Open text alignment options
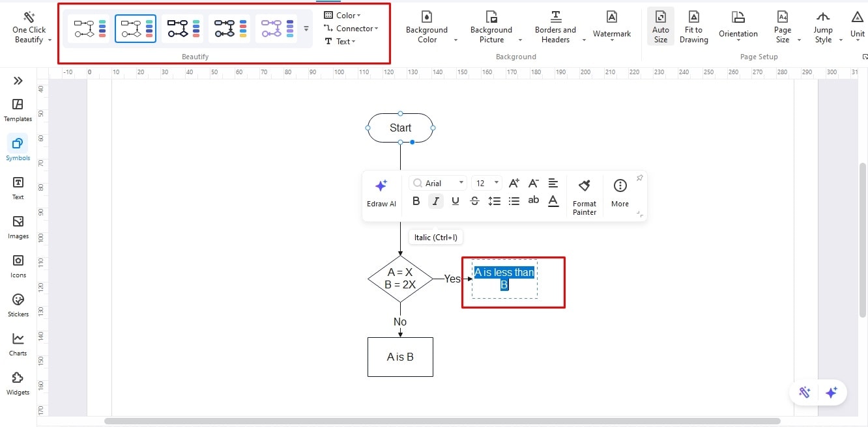 click(x=553, y=183)
